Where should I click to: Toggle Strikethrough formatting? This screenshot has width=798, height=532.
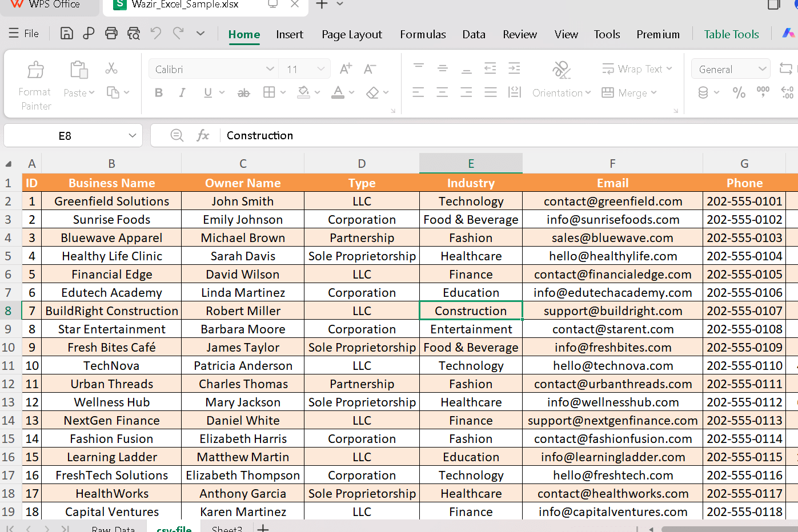pos(244,92)
